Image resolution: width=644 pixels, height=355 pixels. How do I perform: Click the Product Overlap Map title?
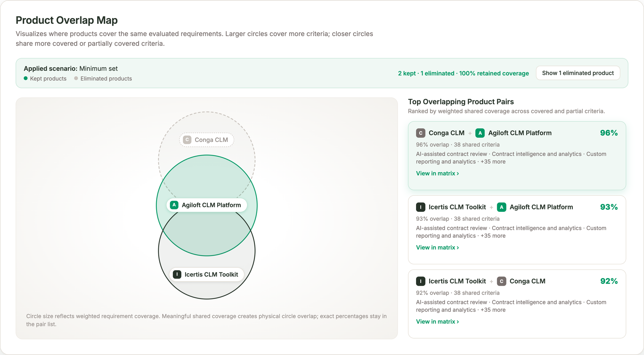pyautogui.click(x=67, y=20)
